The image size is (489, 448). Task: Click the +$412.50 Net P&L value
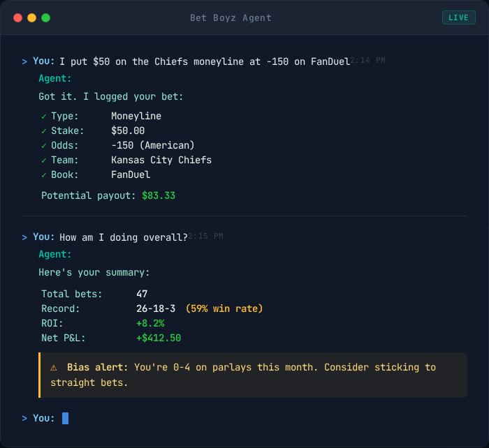click(159, 338)
